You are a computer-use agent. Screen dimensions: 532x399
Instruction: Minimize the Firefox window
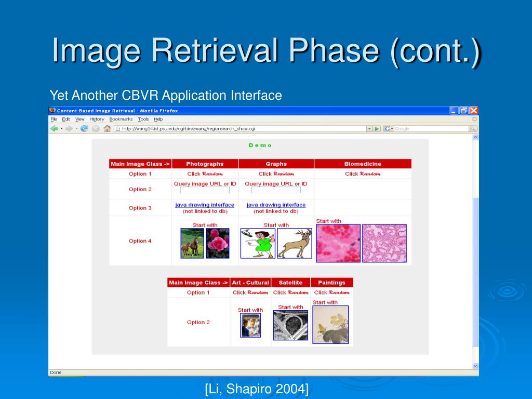click(454, 111)
